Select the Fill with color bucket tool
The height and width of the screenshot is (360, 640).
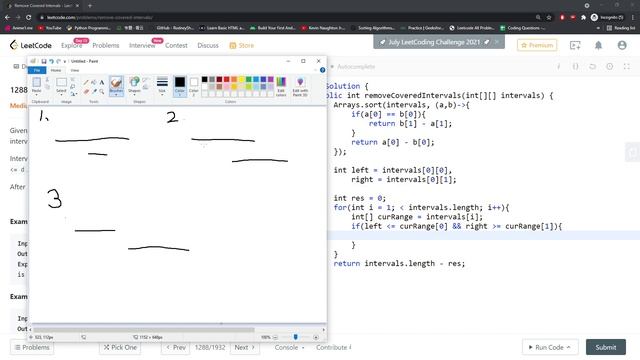pos(94,82)
